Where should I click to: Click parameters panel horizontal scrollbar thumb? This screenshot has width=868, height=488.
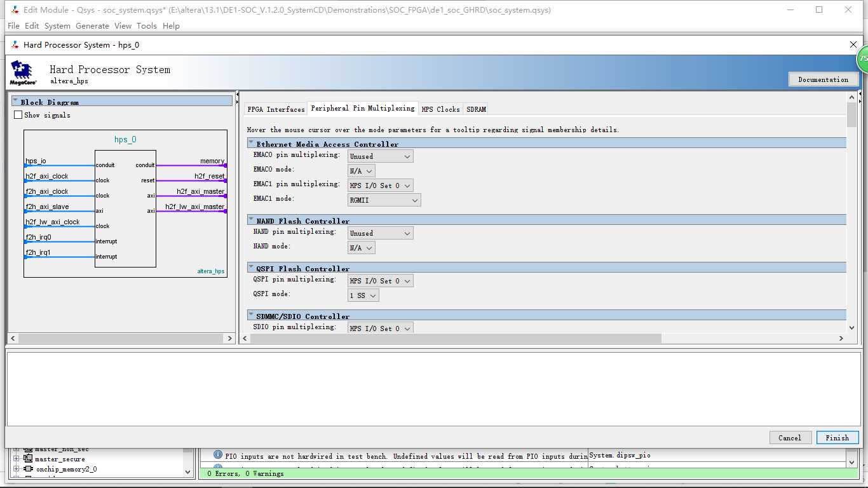point(456,338)
